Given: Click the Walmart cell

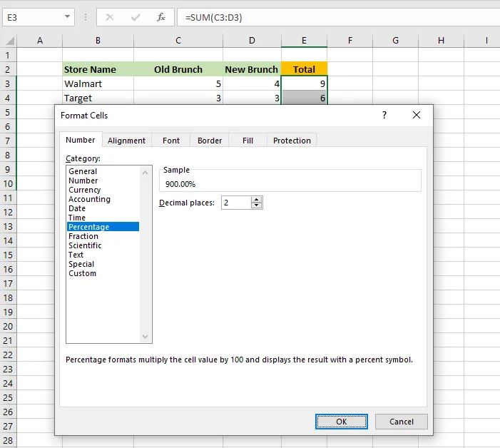Looking at the screenshot, I should pos(98,83).
